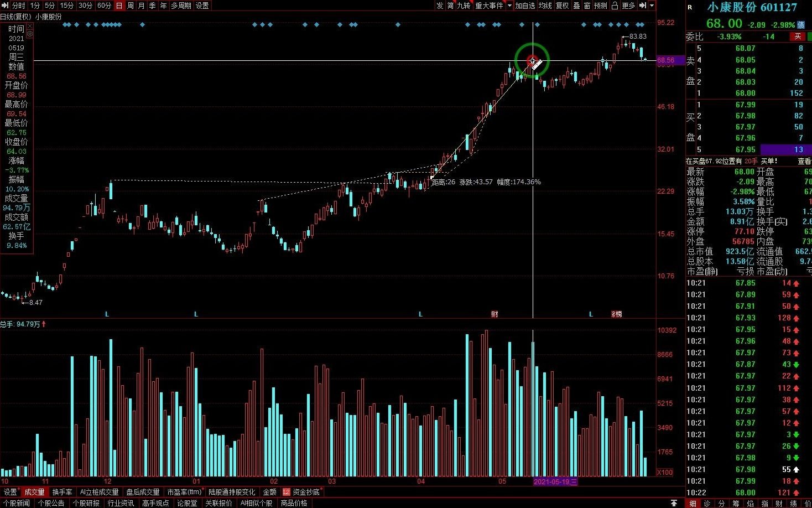Click the 发 toolbar button
This screenshot has height=508, width=812.
point(440,6)
